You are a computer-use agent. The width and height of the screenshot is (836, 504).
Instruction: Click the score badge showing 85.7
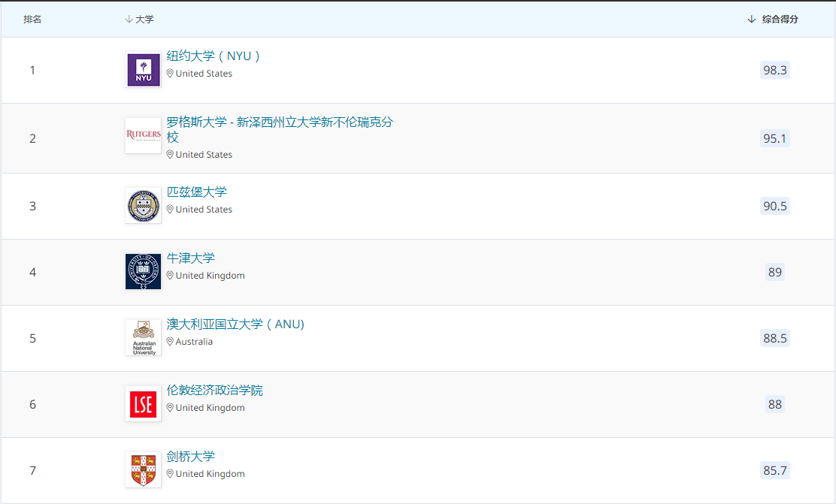click(x=775, y=470)
